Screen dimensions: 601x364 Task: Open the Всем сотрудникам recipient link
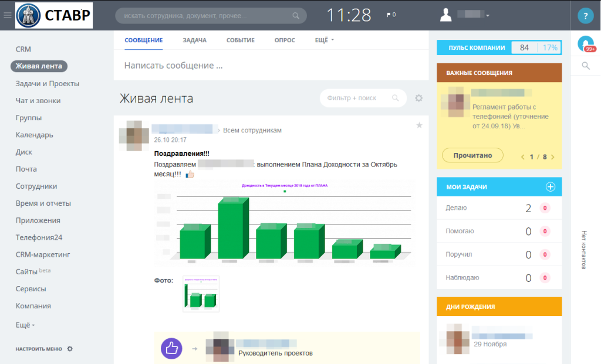click(252, 130)
